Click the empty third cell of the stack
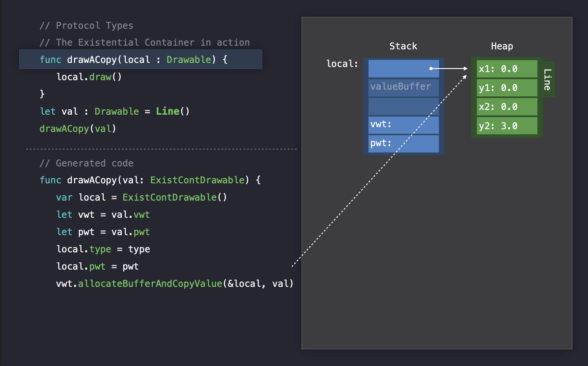Screen dimensions: 588x366 click(x=403, y=106)
